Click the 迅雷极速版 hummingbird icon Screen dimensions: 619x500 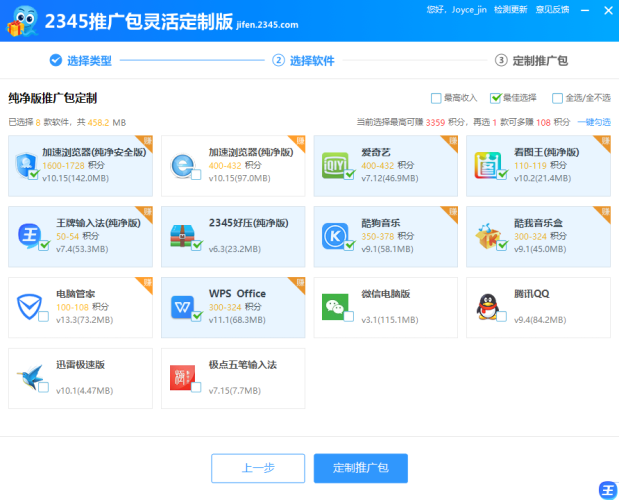tap(30, 377)
